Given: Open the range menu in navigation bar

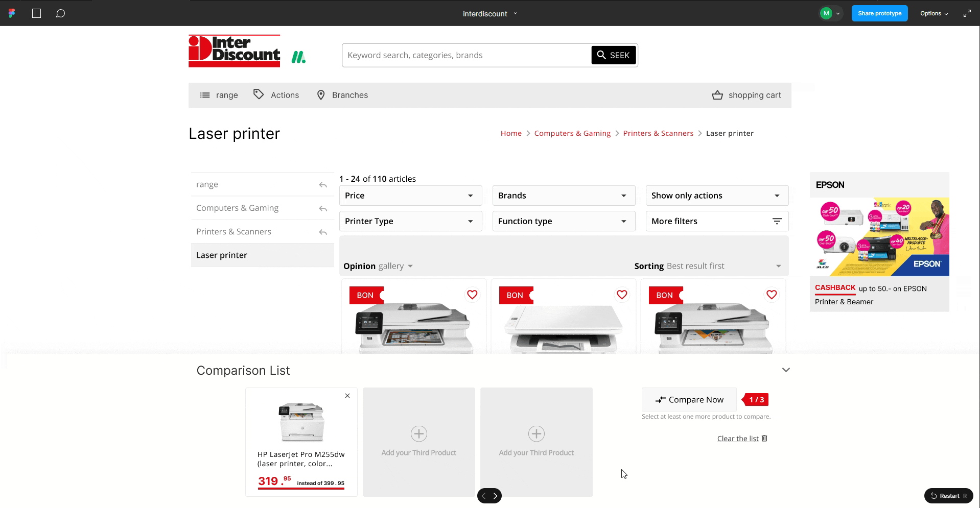Looking at the screenshot, I should (x=219, y=95).
